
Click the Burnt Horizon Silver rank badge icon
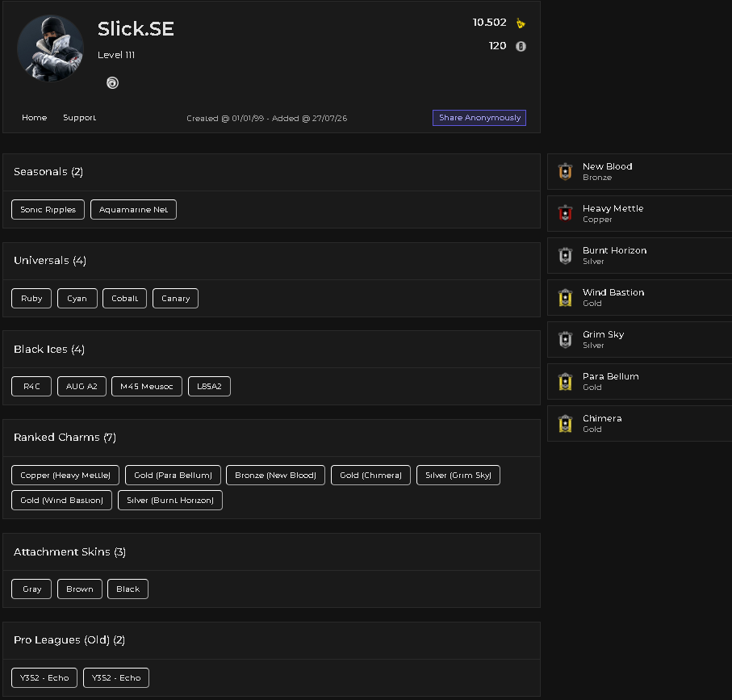pyautogui.click(x=565, y=255)
